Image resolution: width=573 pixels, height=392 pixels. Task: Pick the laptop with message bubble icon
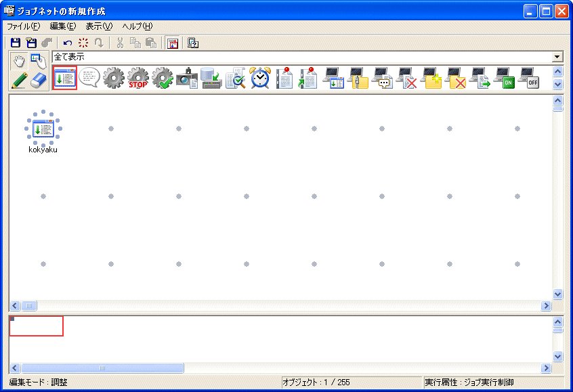tap(382, 78)
